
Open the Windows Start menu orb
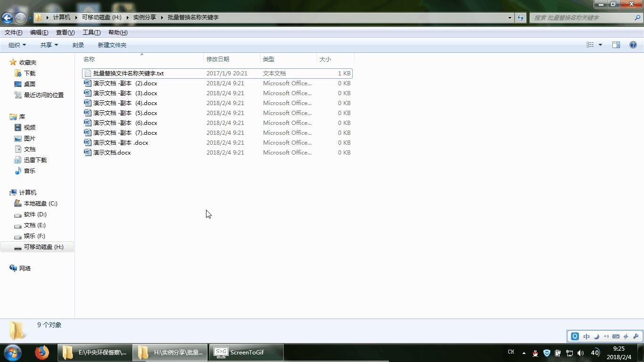pos(13,352)
